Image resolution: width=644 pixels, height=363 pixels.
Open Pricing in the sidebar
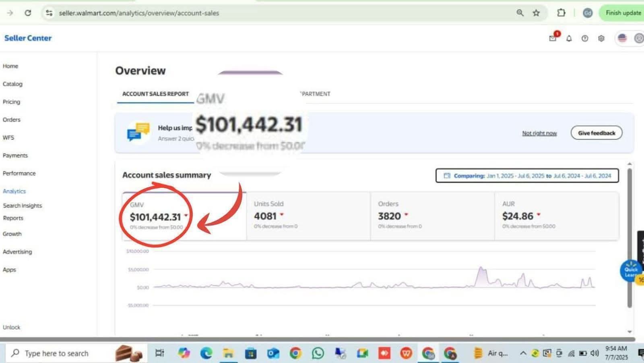(11, 102)
